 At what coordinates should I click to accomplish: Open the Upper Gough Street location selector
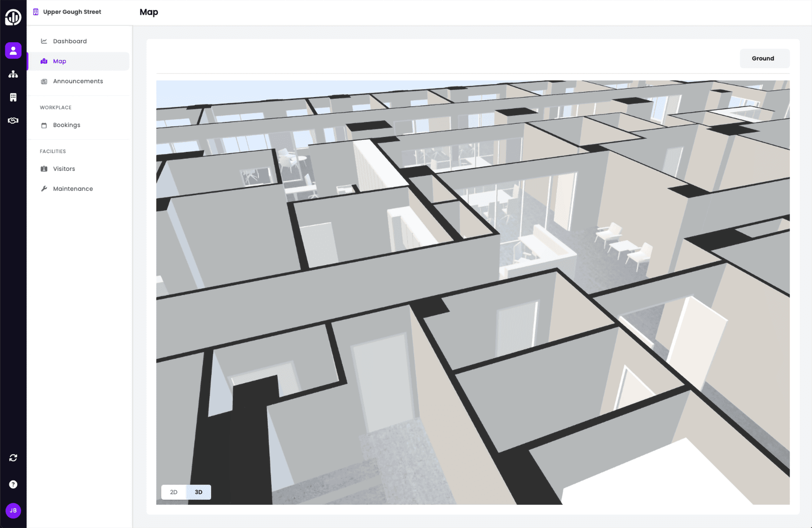pos(72,12)
